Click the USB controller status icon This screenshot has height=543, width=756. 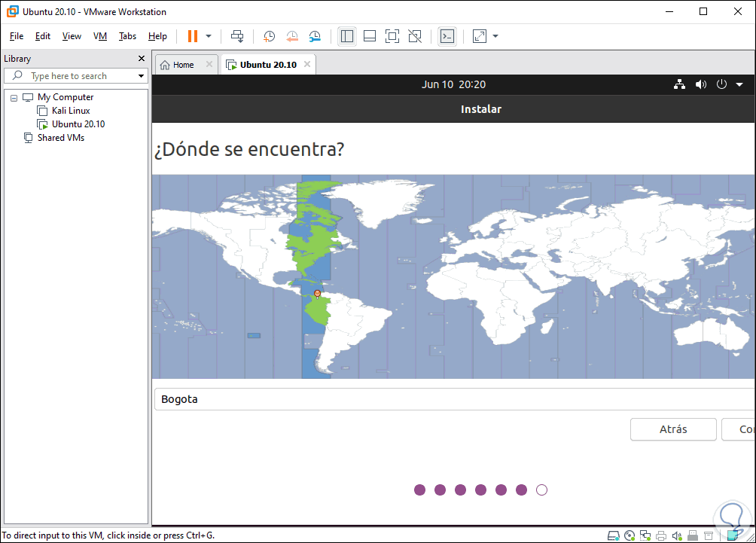point(693,535)
